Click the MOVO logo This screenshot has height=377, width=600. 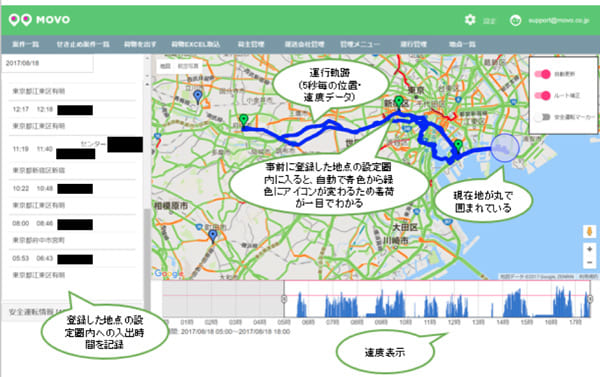39,20
